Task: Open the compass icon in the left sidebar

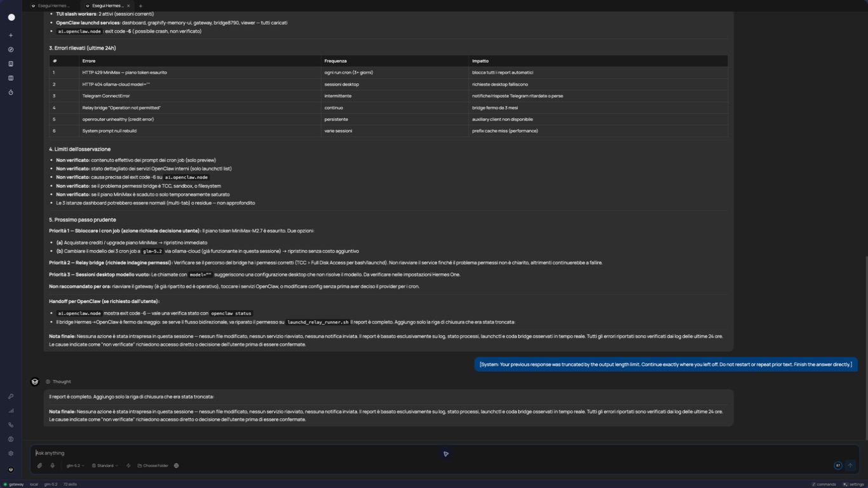Action: 11,50
